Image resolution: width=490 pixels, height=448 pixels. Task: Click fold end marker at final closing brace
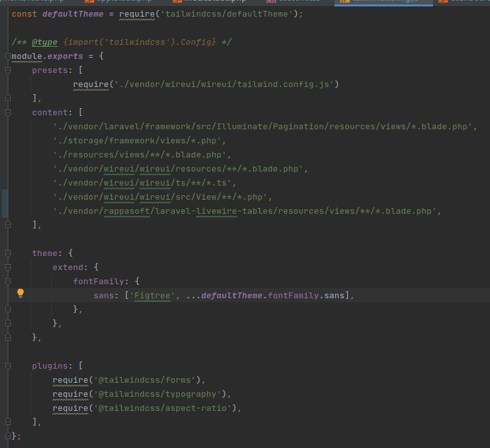8,436
